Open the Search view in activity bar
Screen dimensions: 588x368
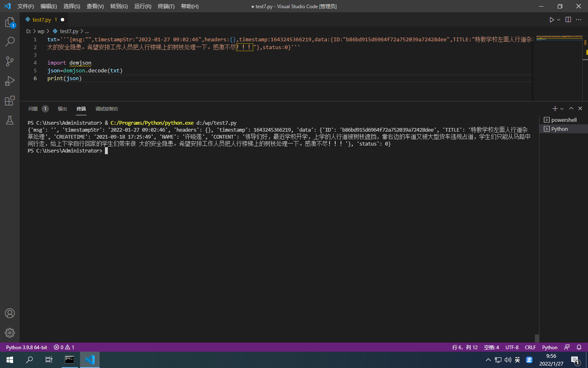[10, 42]
